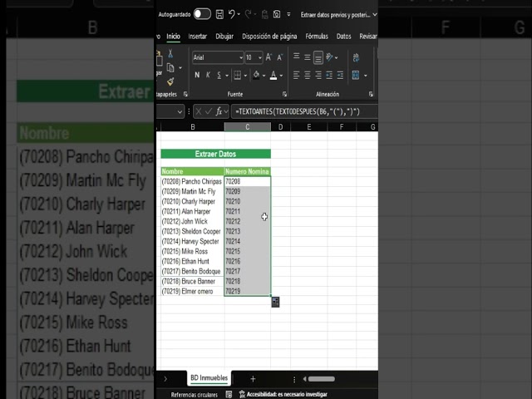This screenshot has height=399, width=532.
Task: Click the Copy icon
Action: point(170,68)
